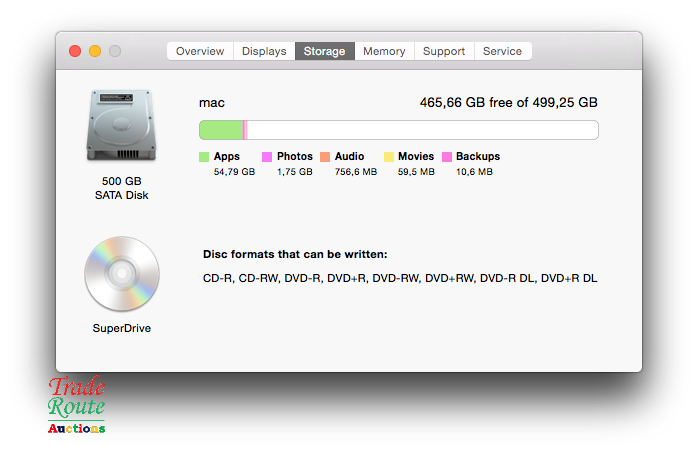Click the Trade Route Auctions logo

[76, 405]
